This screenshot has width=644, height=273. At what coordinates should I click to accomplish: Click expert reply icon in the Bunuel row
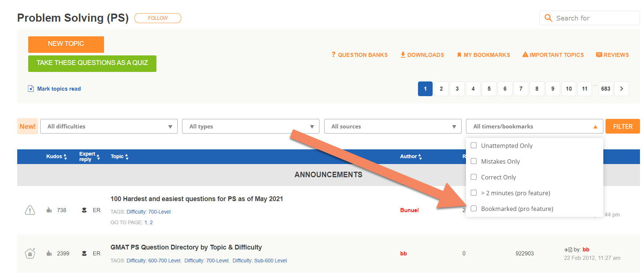click(x=84, y=210)
